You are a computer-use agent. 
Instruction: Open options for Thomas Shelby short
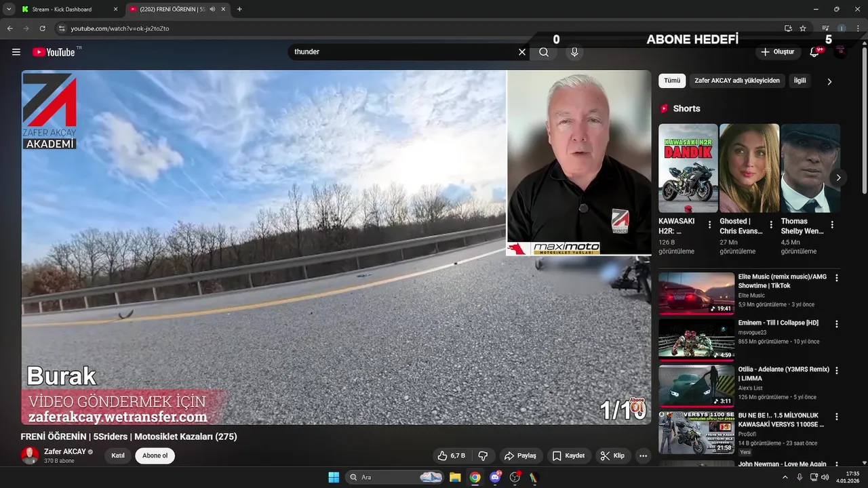click(832, 224)
